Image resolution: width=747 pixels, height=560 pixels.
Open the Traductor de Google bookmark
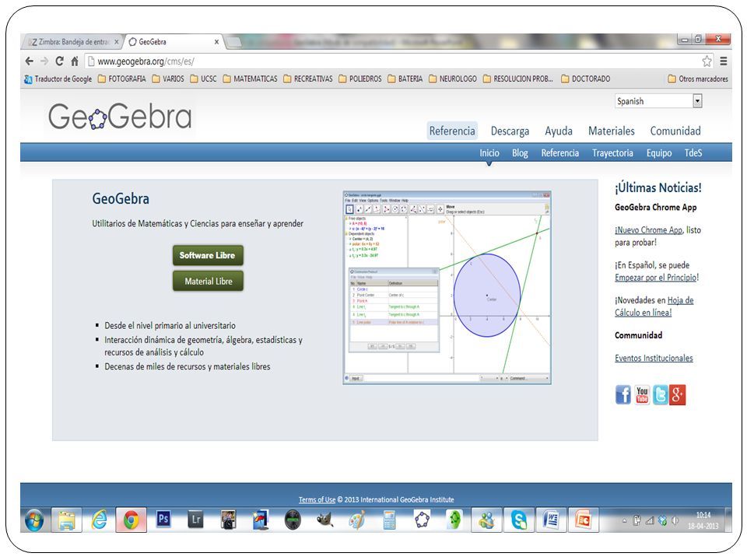58,79
